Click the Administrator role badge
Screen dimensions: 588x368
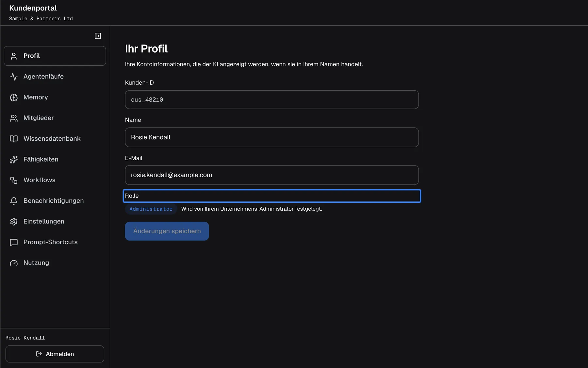pos(151,209)
